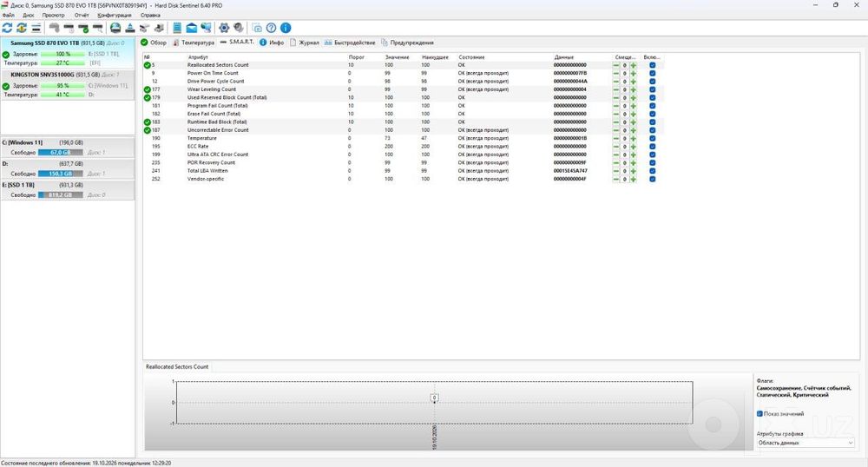Click the disk with magnifier toolbar icon
Viewport: 868px width, 467px height.
click(97, 28)
